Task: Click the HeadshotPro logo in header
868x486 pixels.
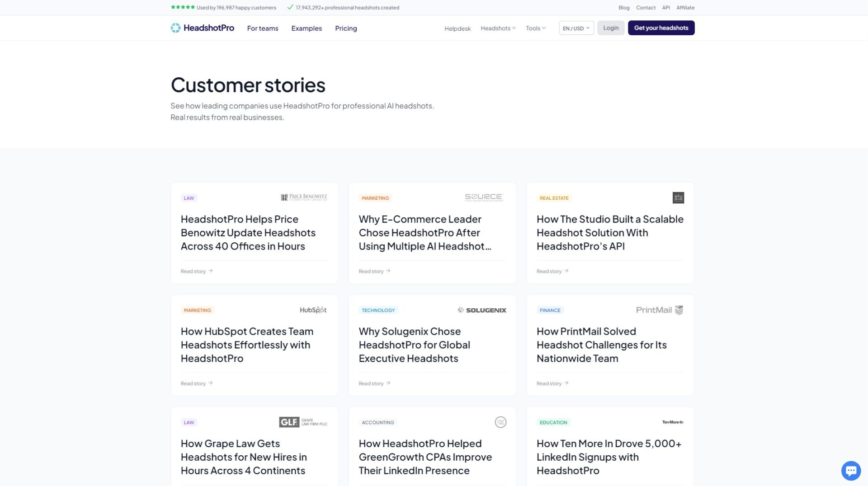Action: click(202, 28)
